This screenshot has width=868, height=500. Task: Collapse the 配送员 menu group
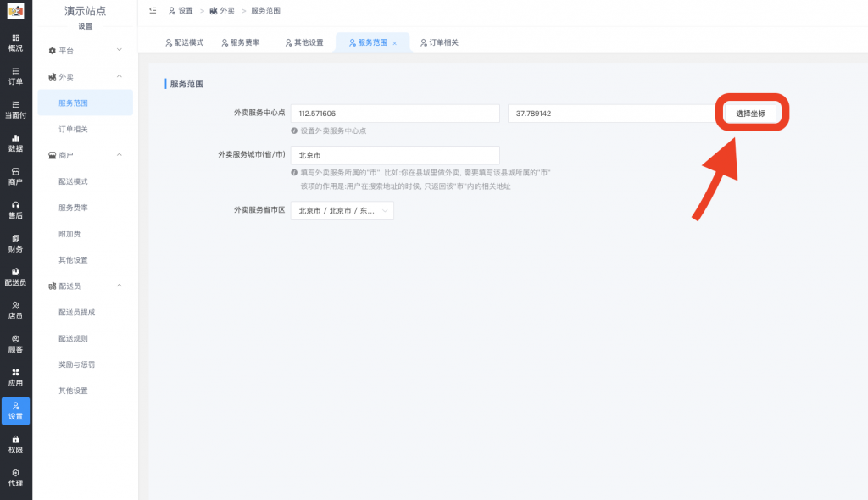click(x=85, y=286)
